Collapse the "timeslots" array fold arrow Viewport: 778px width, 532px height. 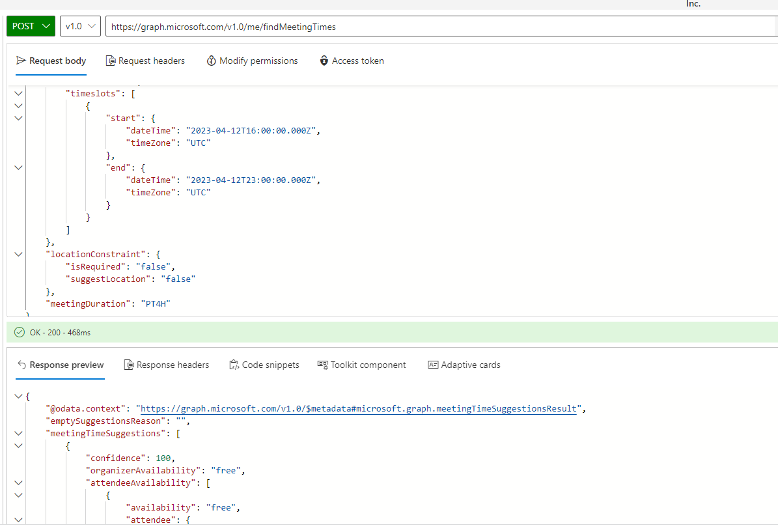pyautogui.click(x=18, y=93)
